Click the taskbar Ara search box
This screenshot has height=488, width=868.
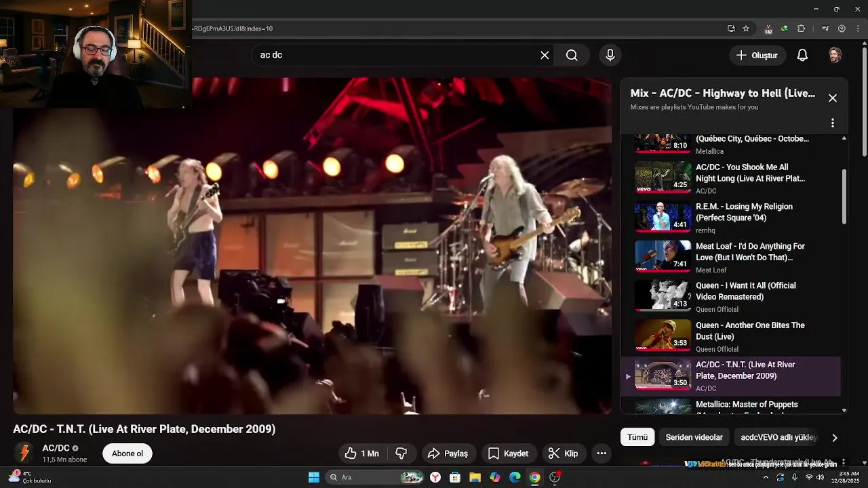[x=375, y=477]
